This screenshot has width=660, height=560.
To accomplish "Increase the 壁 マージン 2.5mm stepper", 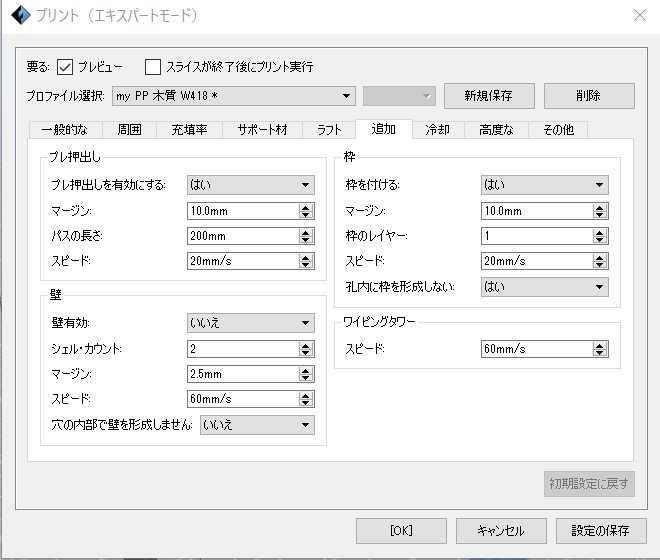I will (306, 371).
